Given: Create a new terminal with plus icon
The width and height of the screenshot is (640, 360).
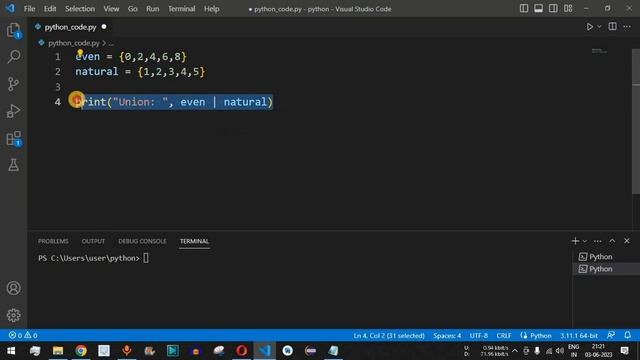Looking at the screenshot, I should point(575,241).
